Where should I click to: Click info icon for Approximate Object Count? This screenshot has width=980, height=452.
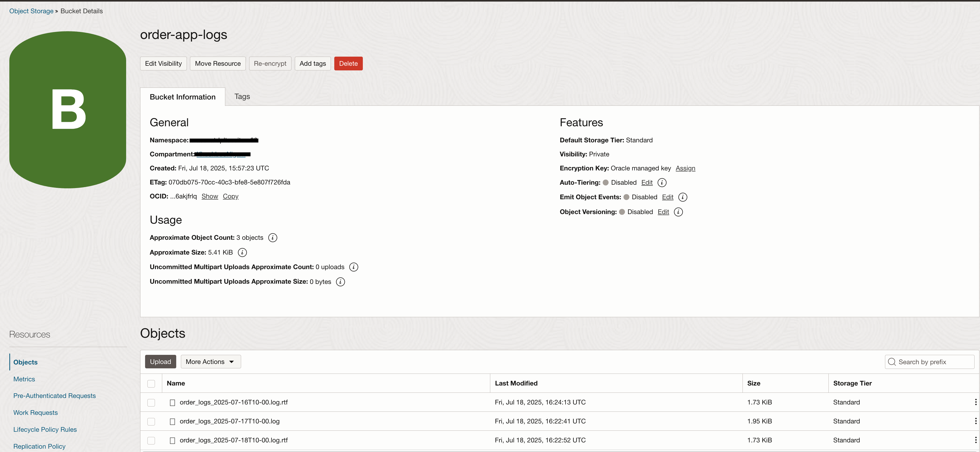tap(273, 238)
